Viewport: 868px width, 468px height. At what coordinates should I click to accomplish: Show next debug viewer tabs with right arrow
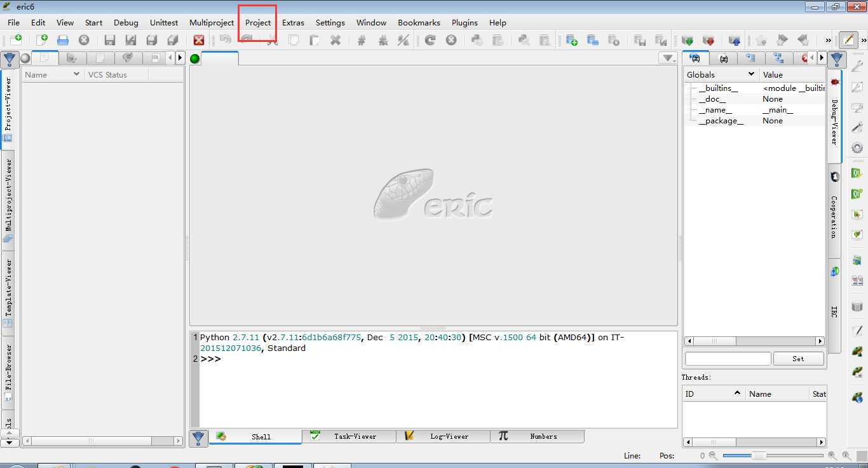coord(822,58)
